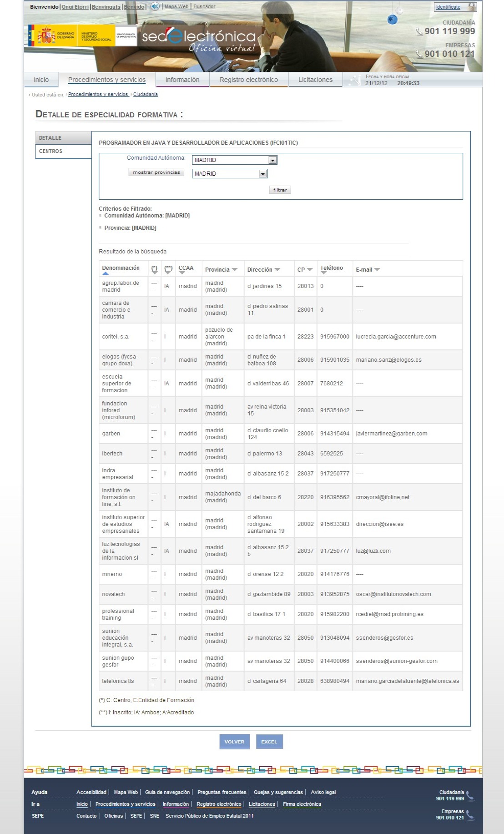The width and height of the screenshot is (504, 834).
Task: Click the 'telefonica tls' center name
Action: tap(118, 681)
